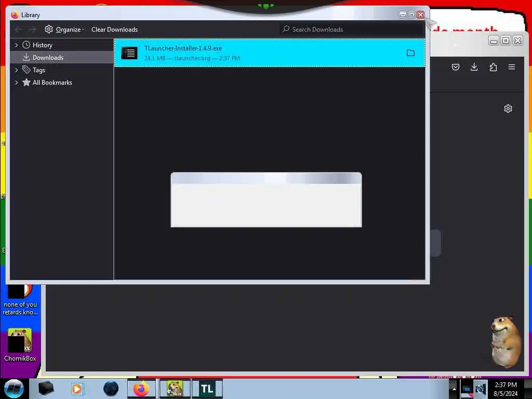
Task: Go forward in Library window
Action: point(32,30)
